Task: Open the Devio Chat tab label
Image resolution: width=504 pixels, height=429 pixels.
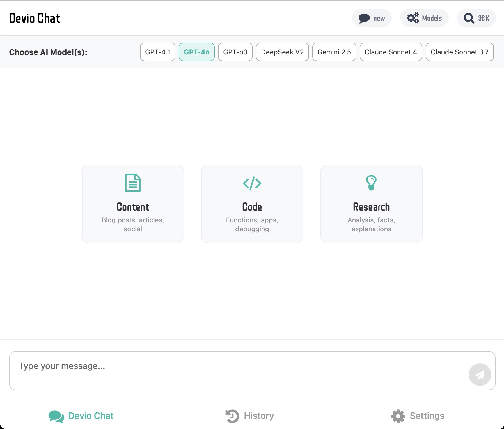Action: coord(91,416)
